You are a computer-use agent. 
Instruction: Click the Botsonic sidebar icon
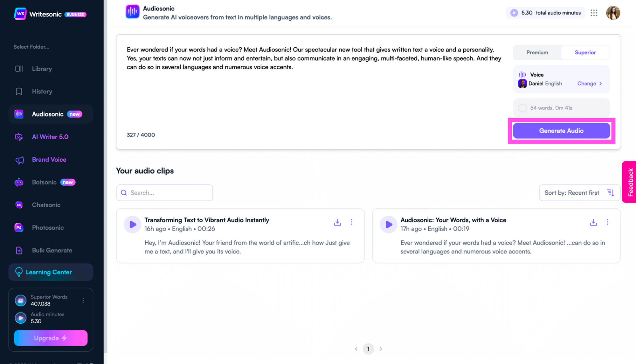click(19, 182)
